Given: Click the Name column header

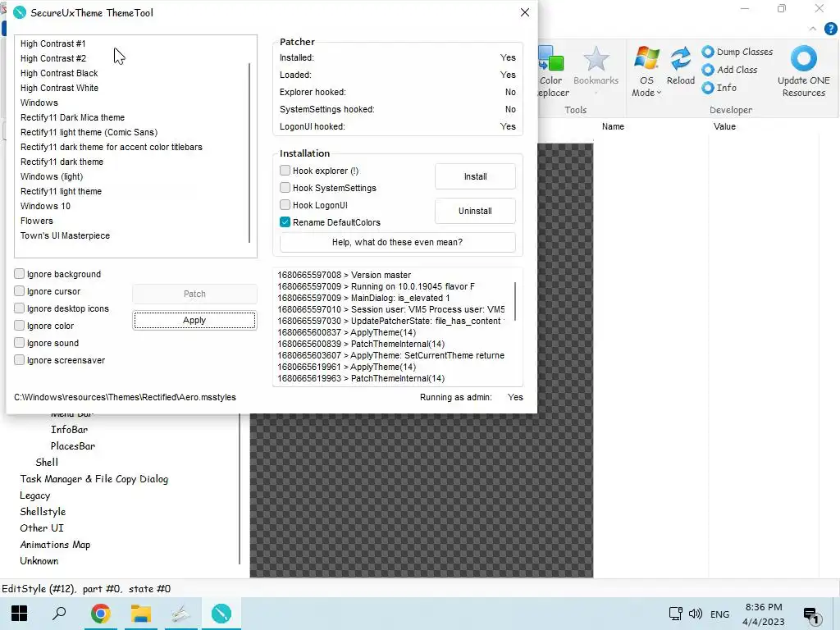Looking at the screenshot, I should (x=613, y=126).
